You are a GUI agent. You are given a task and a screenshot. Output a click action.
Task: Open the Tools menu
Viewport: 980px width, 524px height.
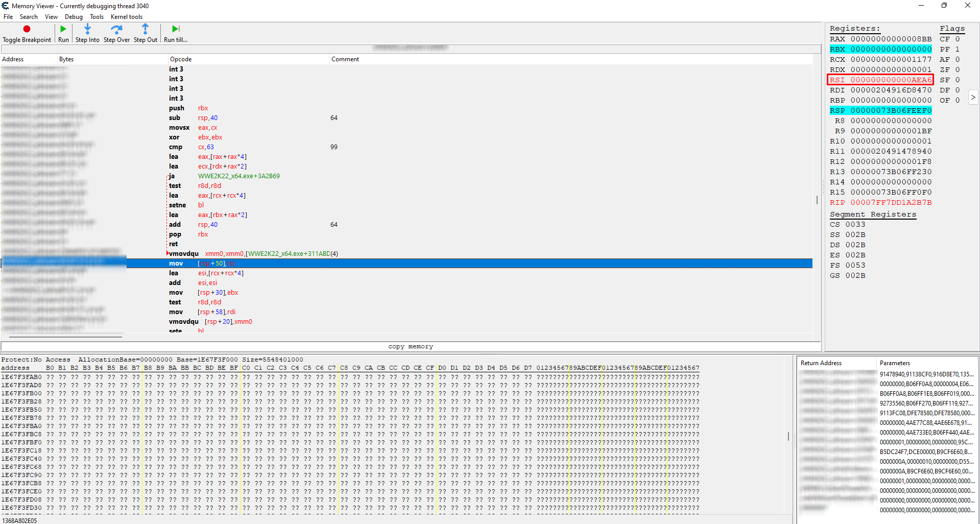[x=97, y=17]
